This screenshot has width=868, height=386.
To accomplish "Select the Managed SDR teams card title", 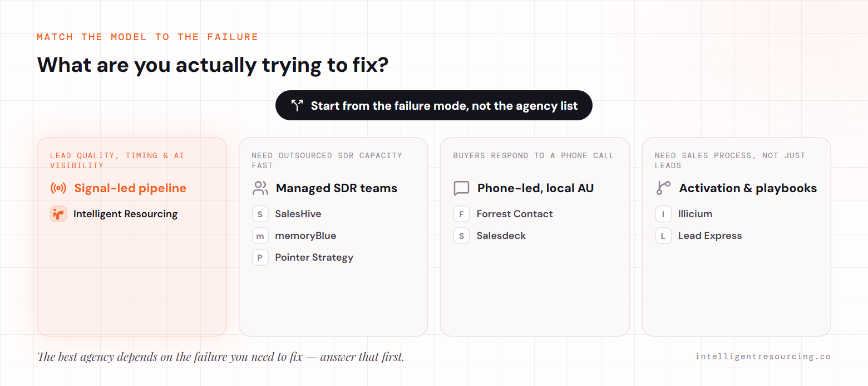I will pyautogui.click(x=337, y=188).
